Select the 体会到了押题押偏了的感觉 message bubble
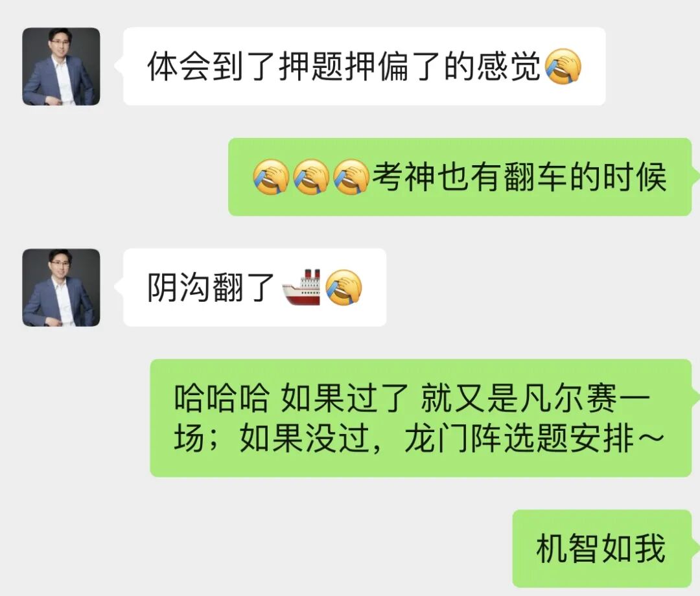 point(364,67)
